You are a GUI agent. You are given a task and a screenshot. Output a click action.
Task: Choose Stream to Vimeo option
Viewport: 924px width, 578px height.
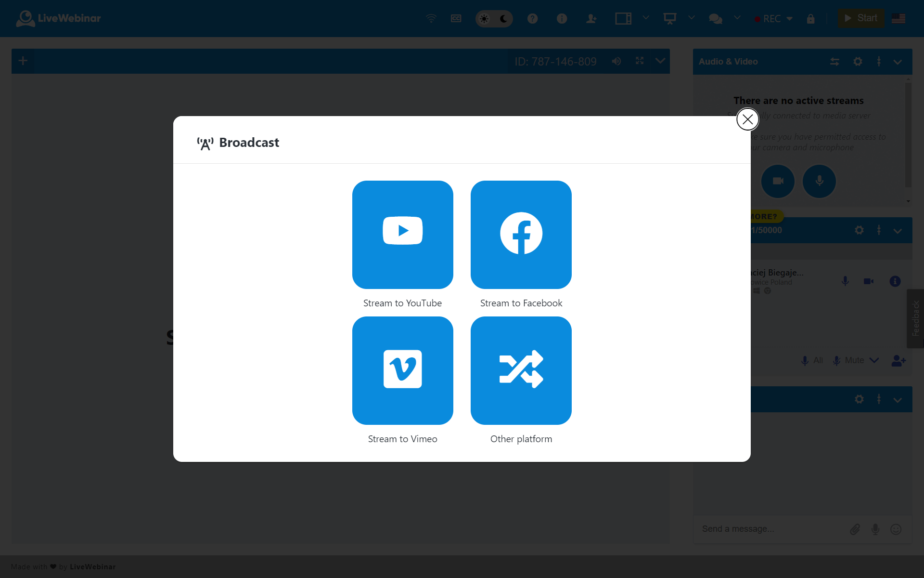(x=402, y=370)
